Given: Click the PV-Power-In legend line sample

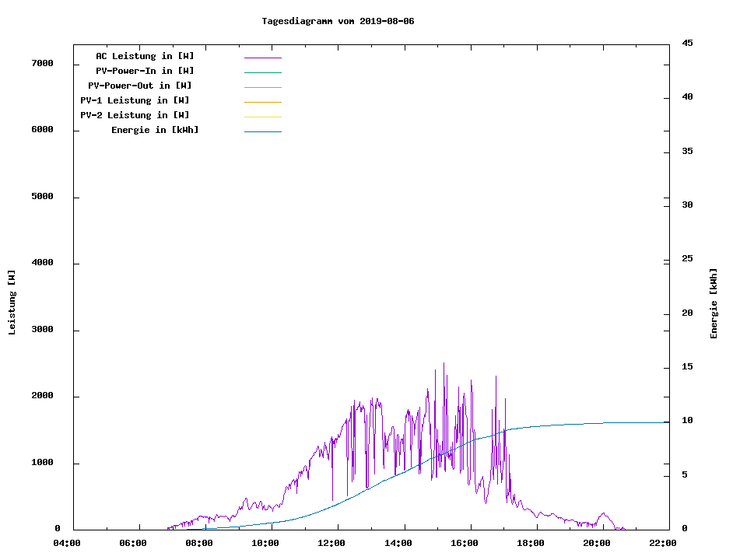Looking at the screenshot, I should (x=262, y=72).
